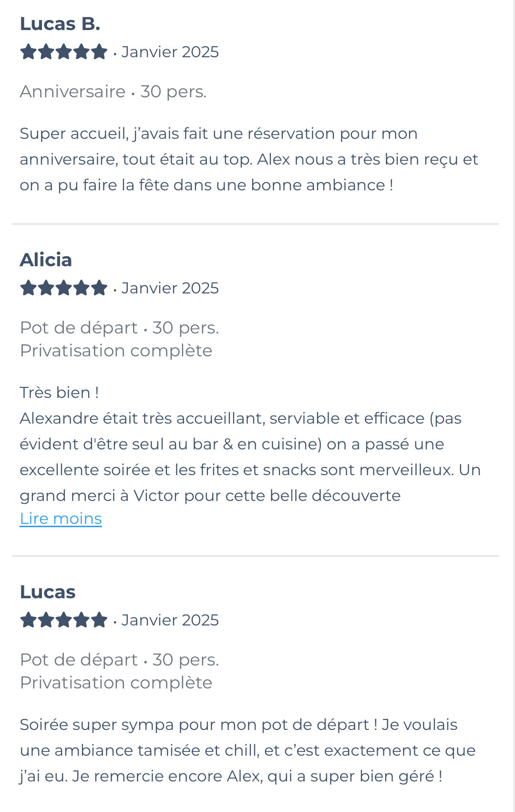Click review text starting with Soirée super sympa

pyautogui.click(x=247, y=750)
